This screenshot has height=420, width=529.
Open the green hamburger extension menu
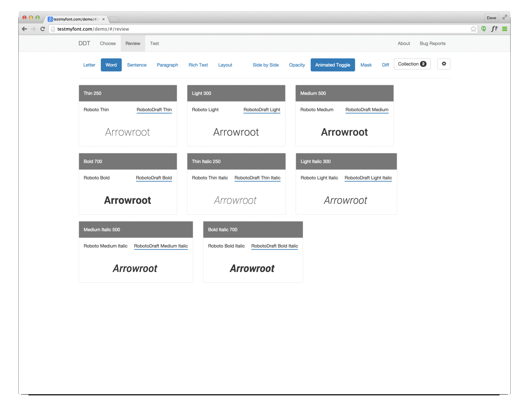point(504,29)
